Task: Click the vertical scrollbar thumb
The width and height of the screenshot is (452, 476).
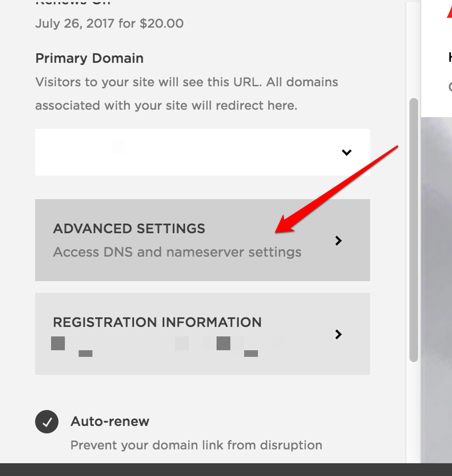Action: point(414,230)
